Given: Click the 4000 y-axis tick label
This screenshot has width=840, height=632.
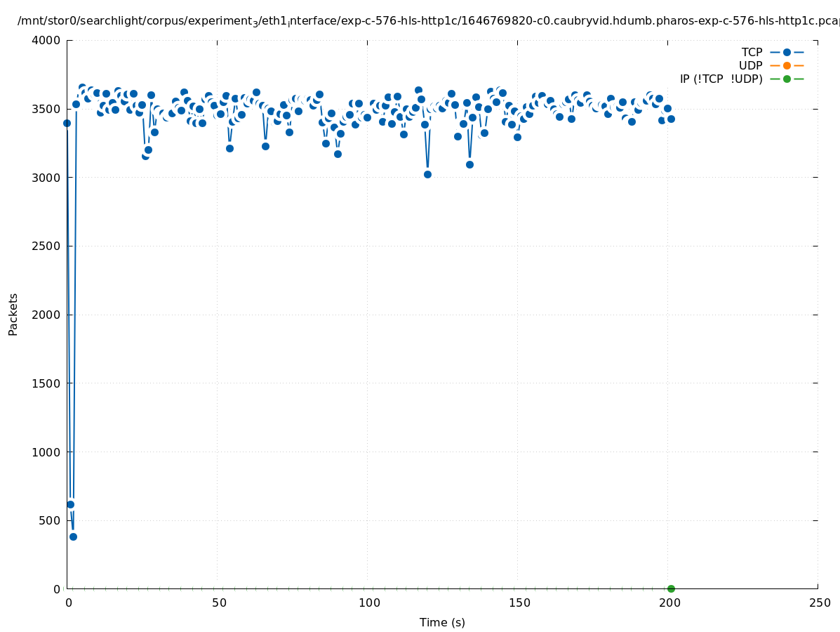Looking at the screenshot, I should click(46, 40).
